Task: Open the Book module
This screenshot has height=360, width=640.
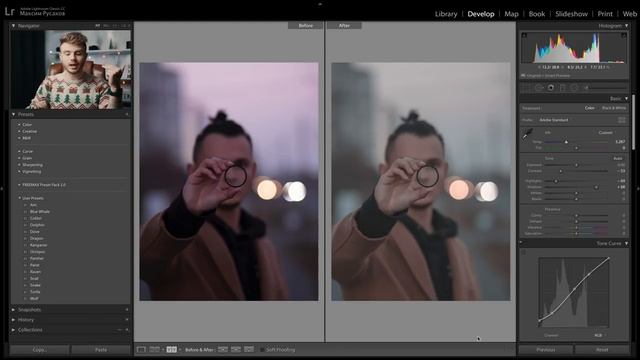Action: coord(537,14)
